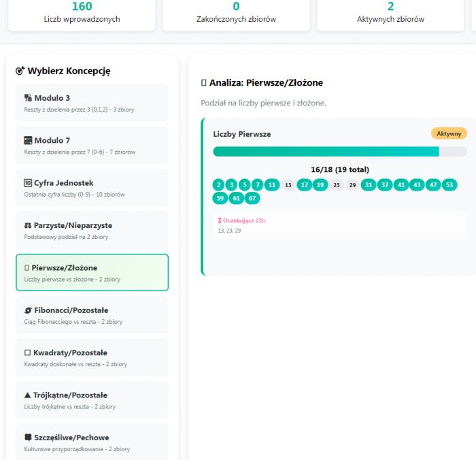The width and height of the screenshot is (476, 460).
Task: Choose the Pierwsze/Złożone concept
Action: pos(92,272)
